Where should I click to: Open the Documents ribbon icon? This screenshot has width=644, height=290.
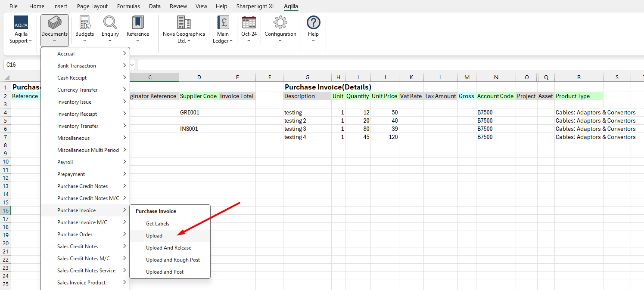pos(54,23)
